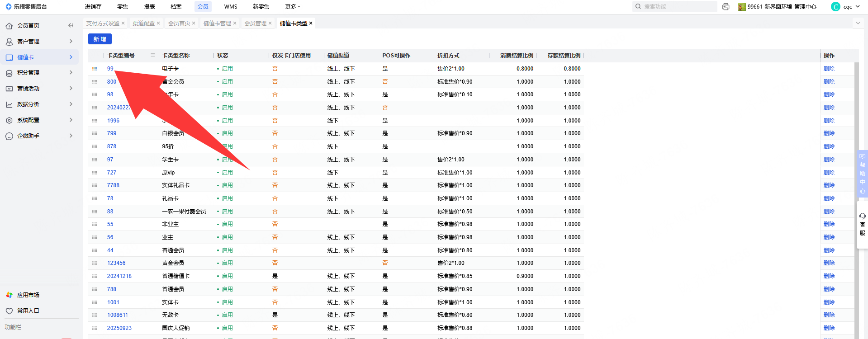868x339 pixels.
Task: Click the 标准售价*0.85 discount cell
Action: coord(455,276)
